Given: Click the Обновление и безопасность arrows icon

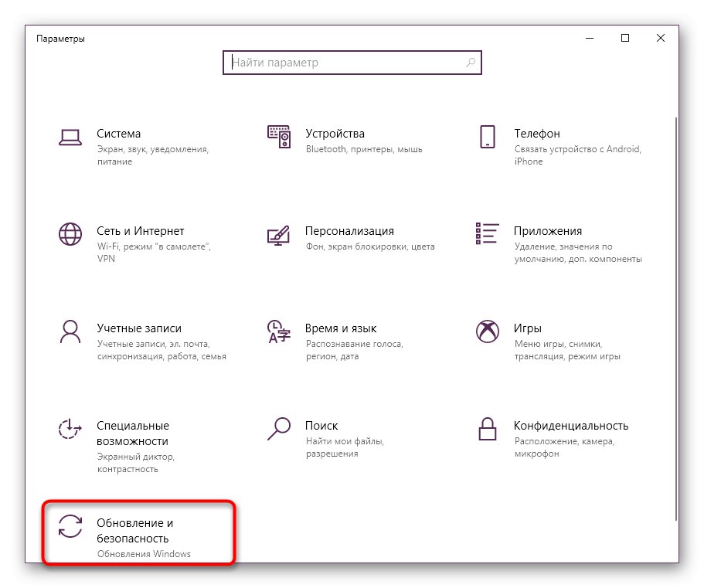Looking at the screenshot, I should (70, 525).
